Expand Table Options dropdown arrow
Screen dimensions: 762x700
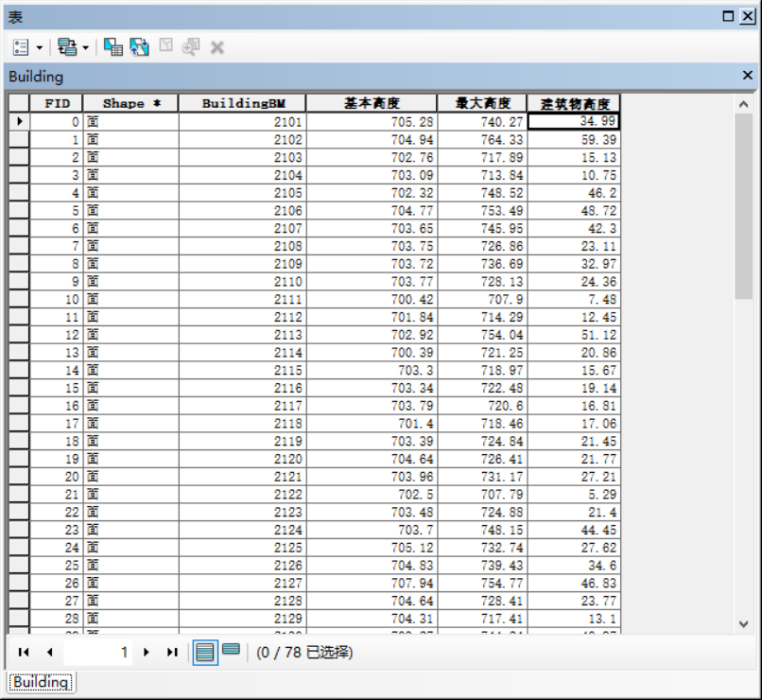point(40,47)
